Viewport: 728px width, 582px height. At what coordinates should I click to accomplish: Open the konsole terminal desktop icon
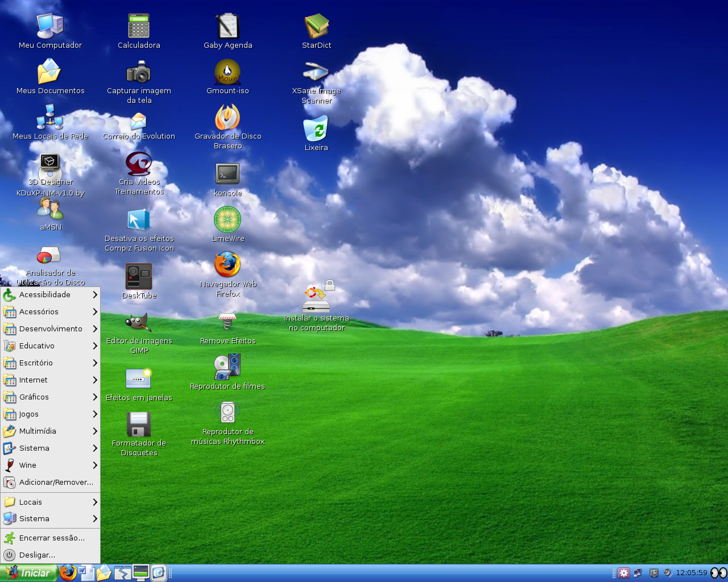point(227,174)
